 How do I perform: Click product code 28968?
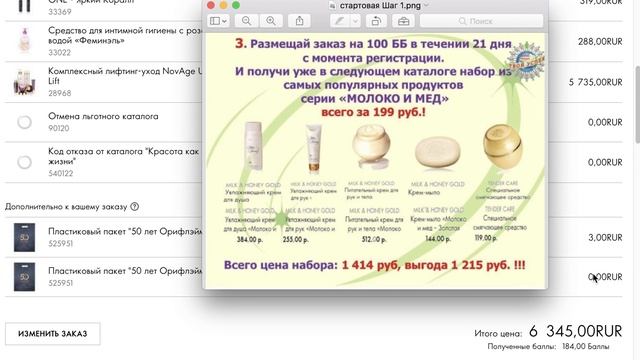(60, 93)
